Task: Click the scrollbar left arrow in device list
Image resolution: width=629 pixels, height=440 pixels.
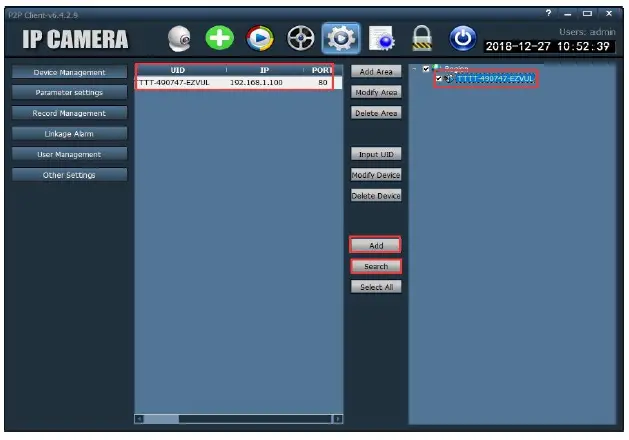Action: 139,419
